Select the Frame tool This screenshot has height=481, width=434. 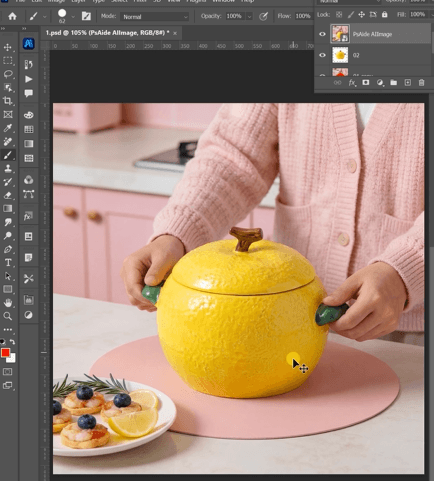point(8,114)
